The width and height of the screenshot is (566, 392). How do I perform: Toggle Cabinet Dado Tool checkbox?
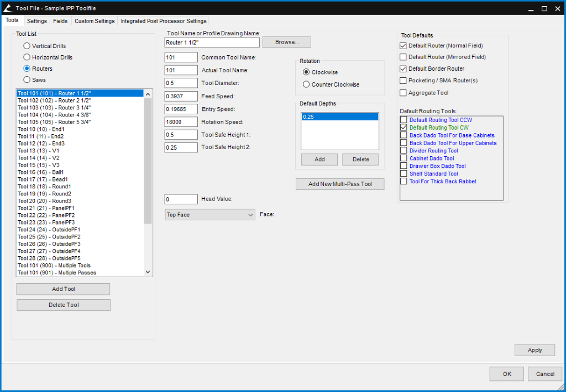403,158
